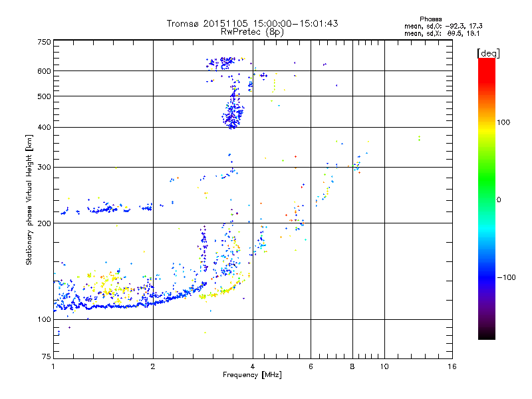
Task: Click the x-axis tick label '10'
Action: (x=384, y=366)
